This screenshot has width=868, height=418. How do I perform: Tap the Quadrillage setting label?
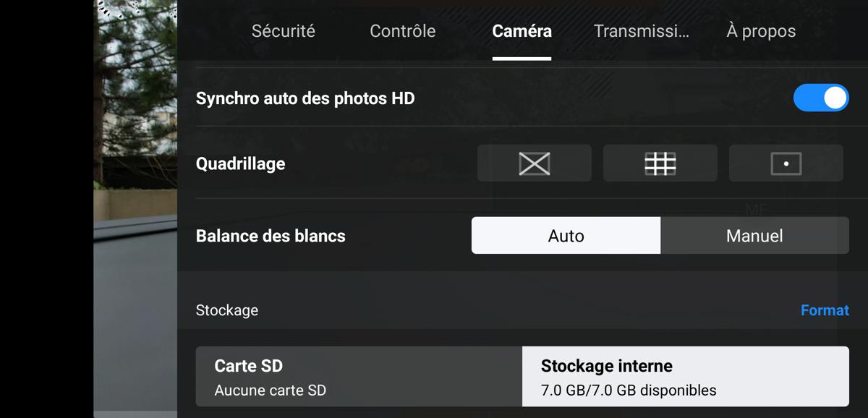(240, 163)
